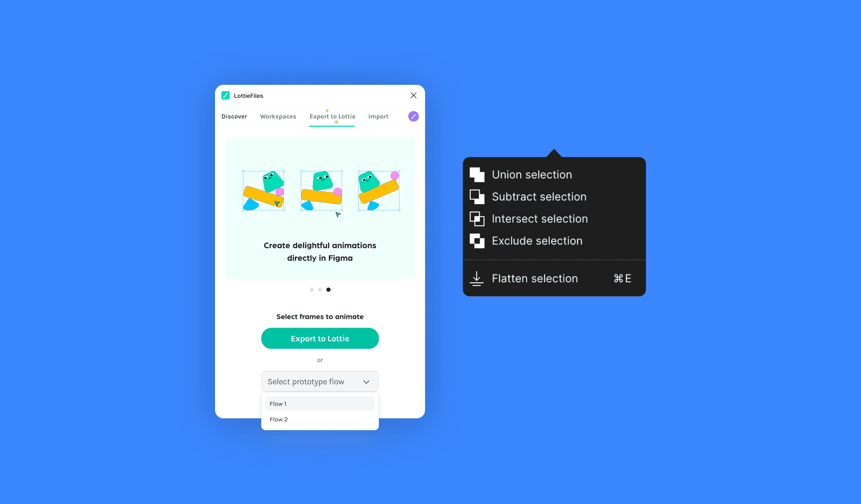
Task: Select the Export to Lottie tab
Action: click(x=332, y=116)
